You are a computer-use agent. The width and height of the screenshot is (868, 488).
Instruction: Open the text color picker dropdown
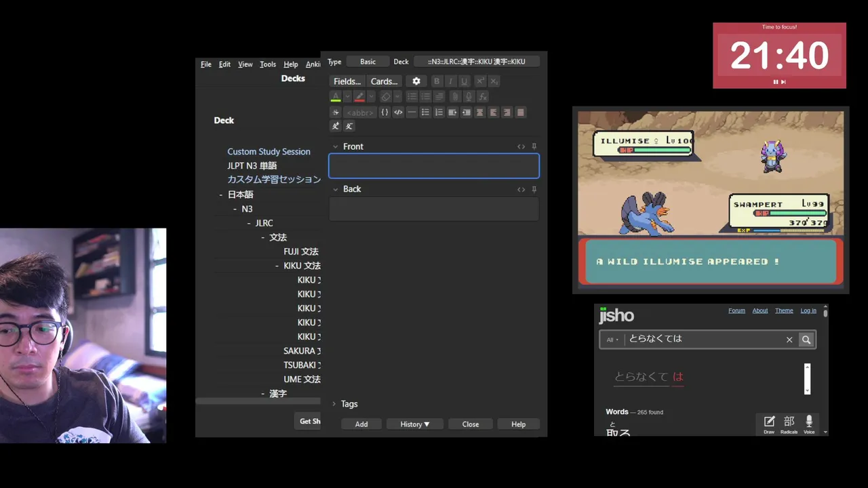click(x=347, y=97)
